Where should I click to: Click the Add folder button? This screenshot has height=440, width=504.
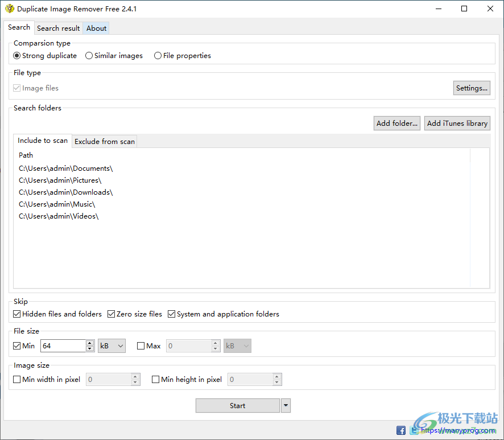(x=397, y=123)
